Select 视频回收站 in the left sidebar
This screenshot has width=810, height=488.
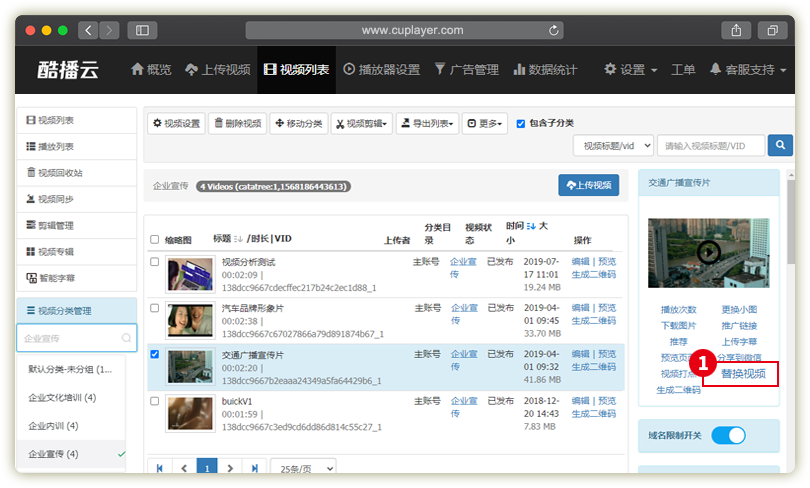[x=60, y=172]
